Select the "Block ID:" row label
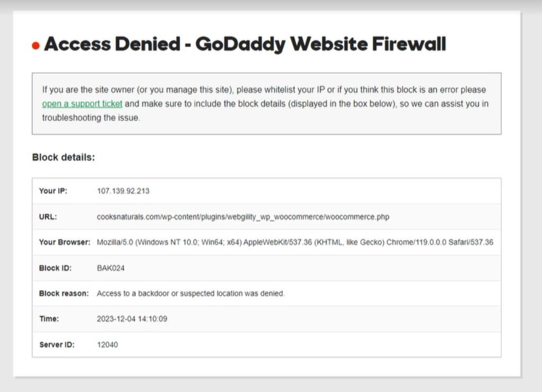 tap(55, 268)
